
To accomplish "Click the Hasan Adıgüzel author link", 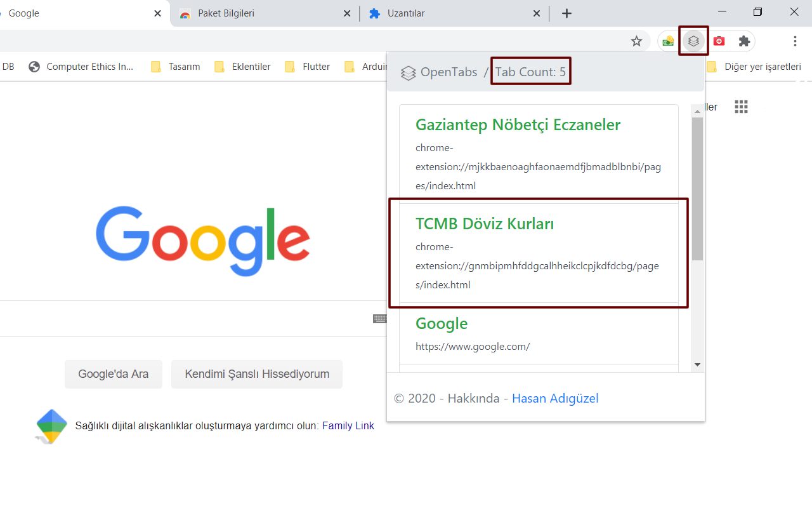I will tap(555, 398).
